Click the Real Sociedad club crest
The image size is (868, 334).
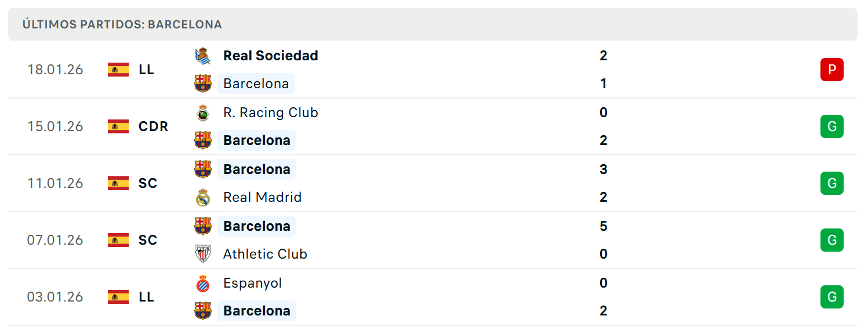(203, 56)
